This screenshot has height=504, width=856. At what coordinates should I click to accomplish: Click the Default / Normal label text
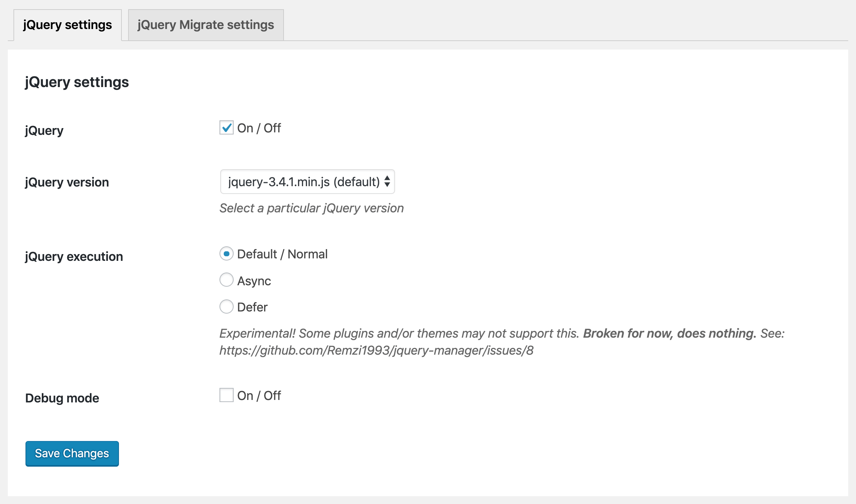point(282,254)
